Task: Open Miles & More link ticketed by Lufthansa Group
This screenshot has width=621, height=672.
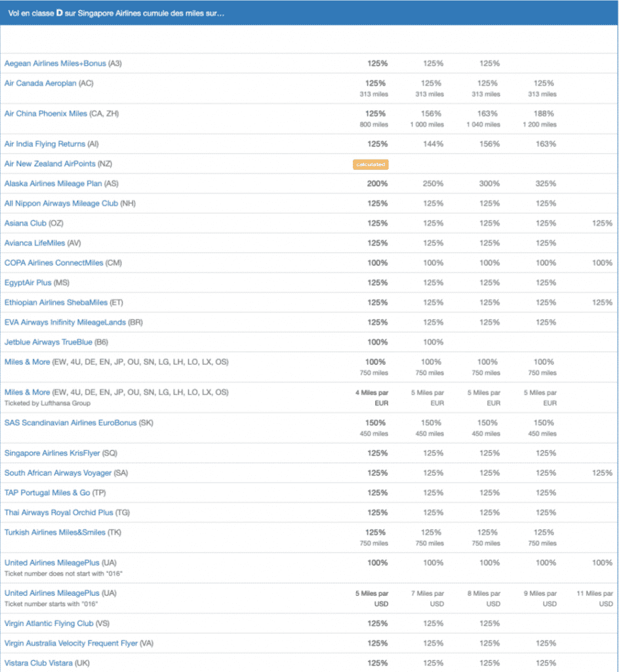Action: coord(27,392)
